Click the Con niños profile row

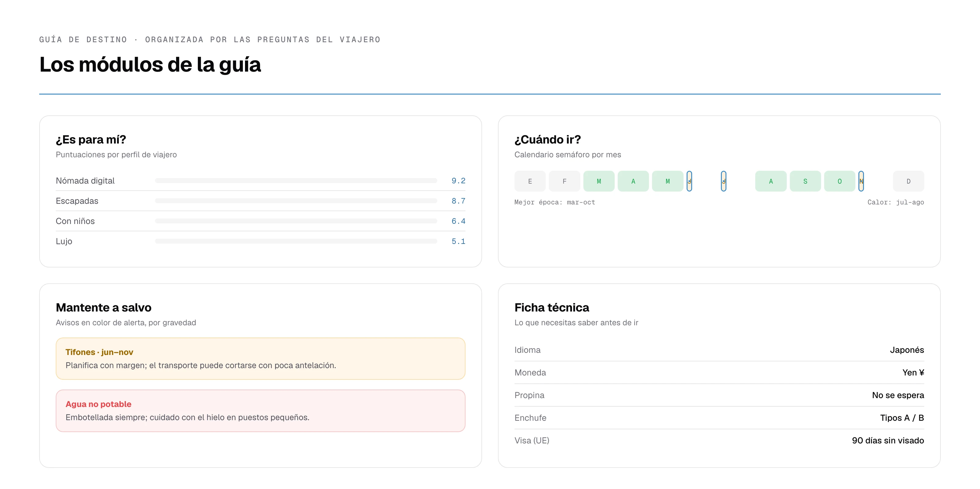(261, 221)
